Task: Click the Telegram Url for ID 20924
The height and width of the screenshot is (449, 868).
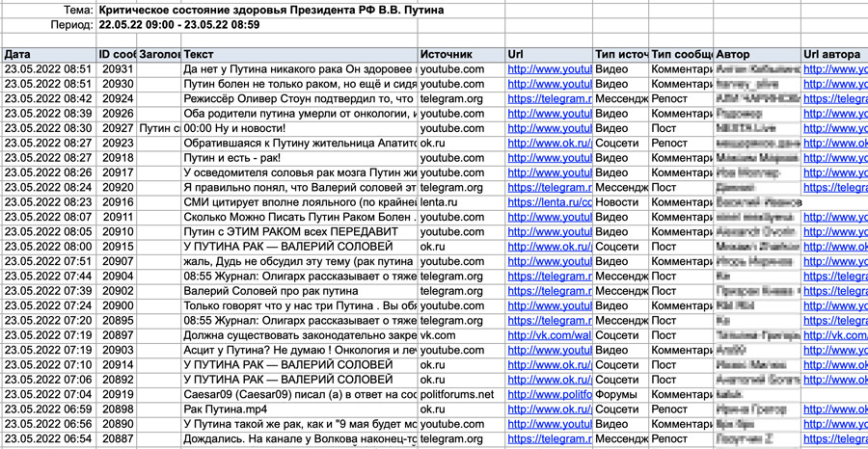Action: pyautogui.click(x=549, y=98)
